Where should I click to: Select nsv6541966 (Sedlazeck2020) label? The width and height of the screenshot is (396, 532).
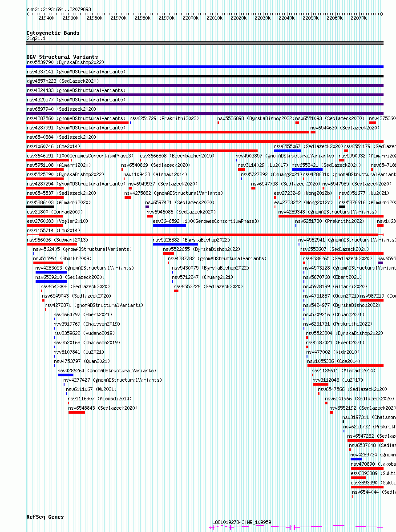(x=360, y=399)
